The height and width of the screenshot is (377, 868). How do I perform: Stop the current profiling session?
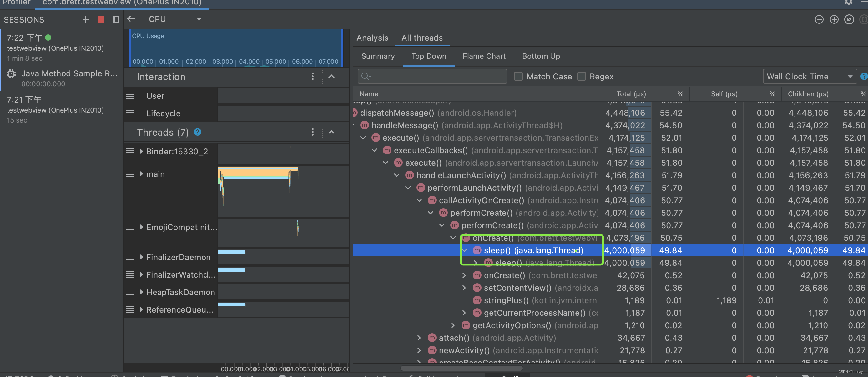[100, 20]
